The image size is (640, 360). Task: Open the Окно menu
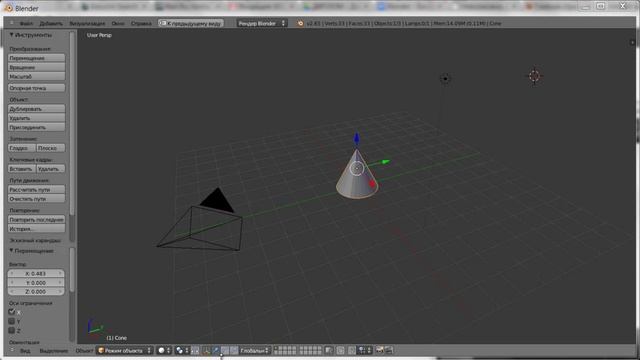click(118, 23)
